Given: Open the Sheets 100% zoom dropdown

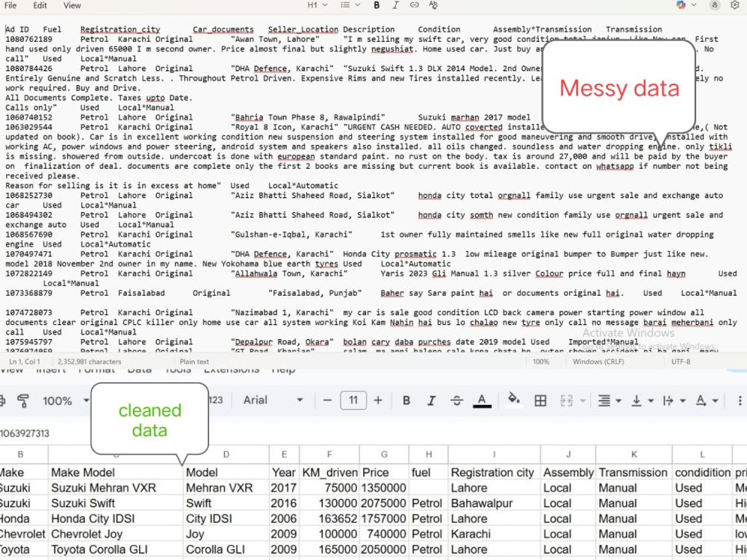Looking at the screenshot, I should (x=65, y=400).
